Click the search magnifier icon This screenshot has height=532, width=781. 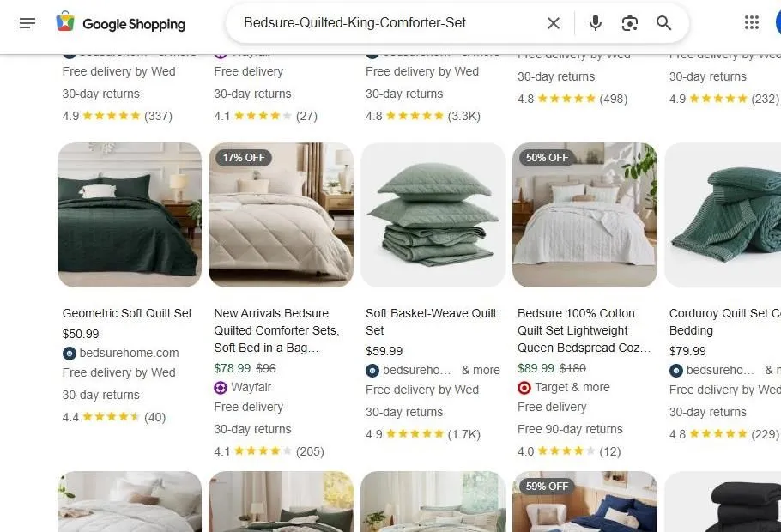[x=663, y=23]
